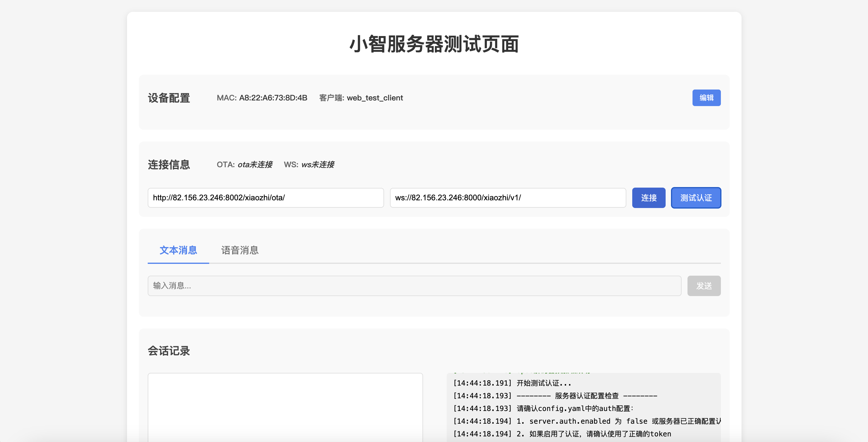Focus the OTA URL input field
The width and height of the screenshot is (868, 442).
point(266,198)
